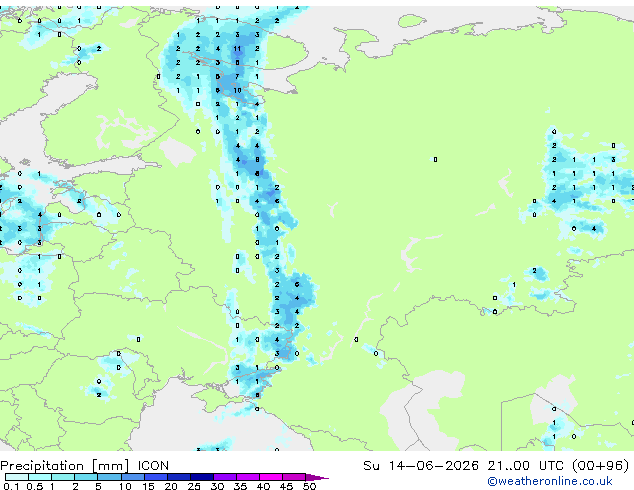This screenshot has width=634, height=490.
Task: Click the dark blue 25–30 legend swatch
Action: (x=201, y=477)
